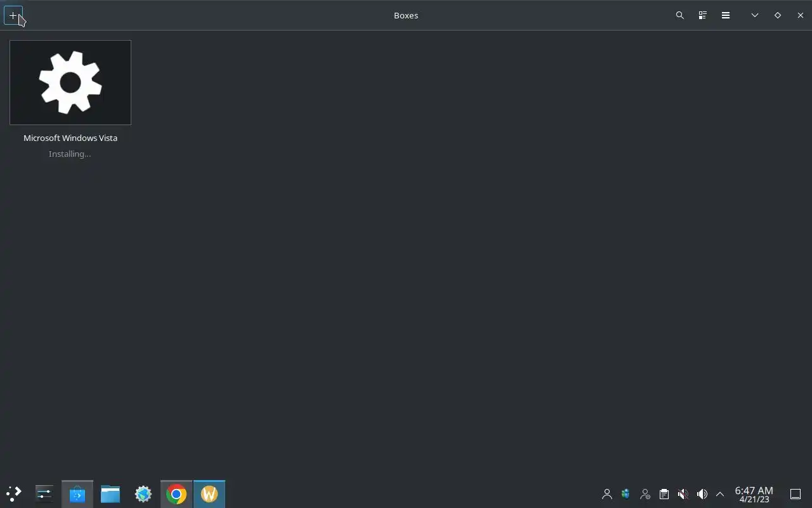Click the Microsoft Windows Vista label
The image size is (812, 508).
[70, 138]
